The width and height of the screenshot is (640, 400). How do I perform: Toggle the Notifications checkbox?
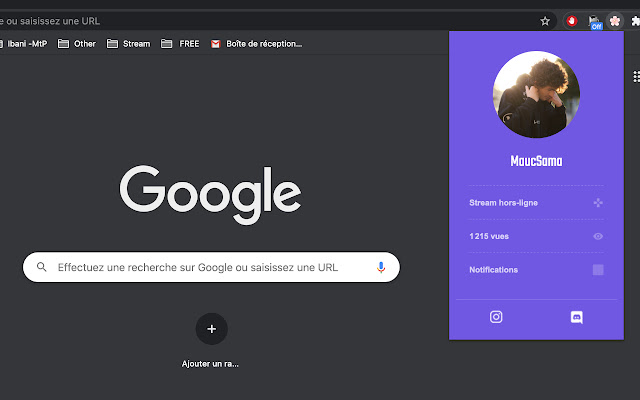[x=598, y=269]
